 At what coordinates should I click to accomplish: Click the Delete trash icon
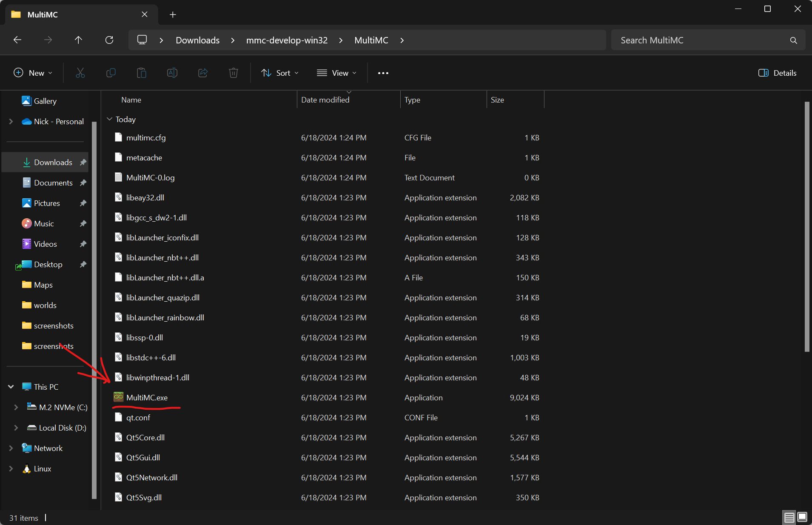pos(234,73)
